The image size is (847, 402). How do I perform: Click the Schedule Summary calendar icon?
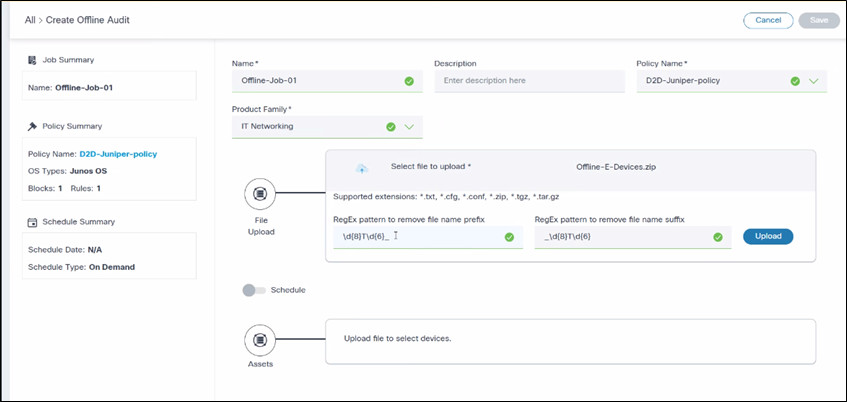coord(32,221)
